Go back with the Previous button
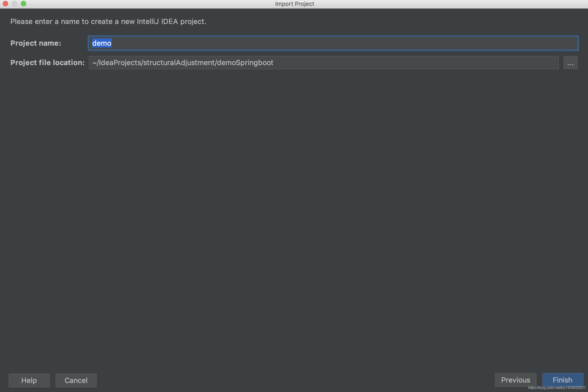This screenshot has height=392, width=588. 515,380
